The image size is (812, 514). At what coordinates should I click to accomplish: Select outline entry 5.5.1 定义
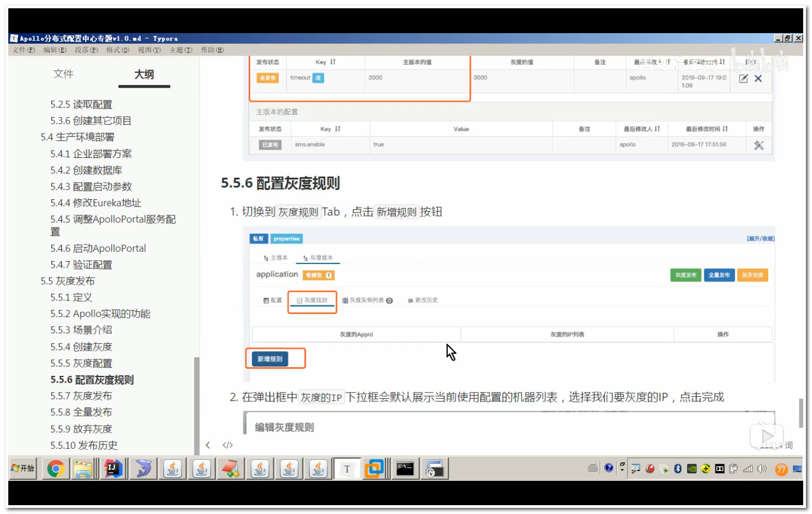pyautogui.click(x=71, y=298)
